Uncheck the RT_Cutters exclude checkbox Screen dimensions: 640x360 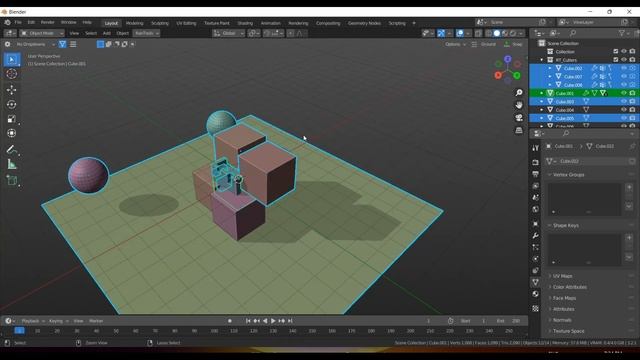coord(616,60)
